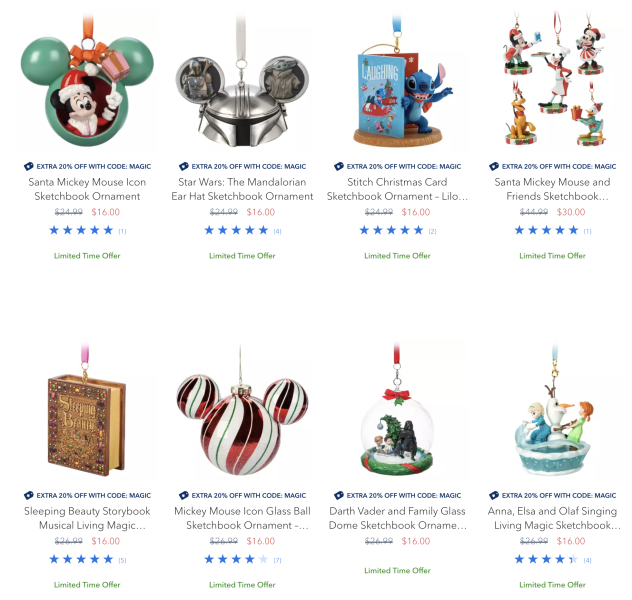Image resolution: width=632 pixels, height=600 pixels.
Task: Click the promo tag icon above Anna, Elsa title
Action: [x=494, y=495]
